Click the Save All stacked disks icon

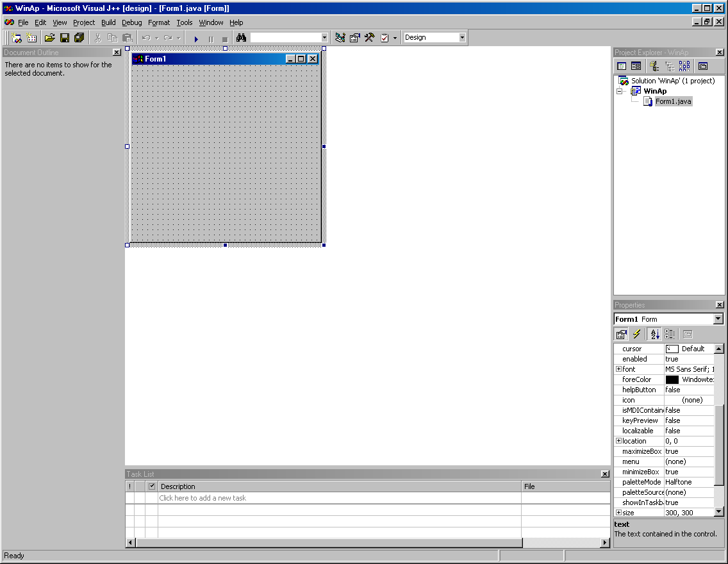[79, 38]
